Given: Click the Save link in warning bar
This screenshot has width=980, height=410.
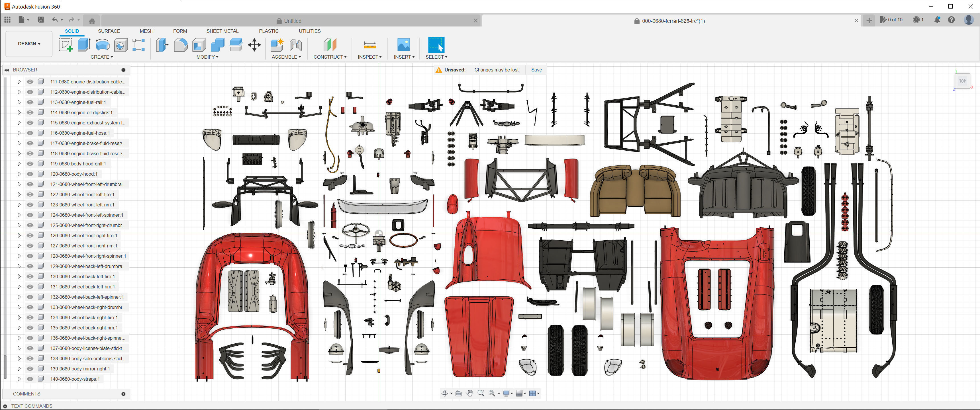Looking at the screenshot, I should point(536,70).
